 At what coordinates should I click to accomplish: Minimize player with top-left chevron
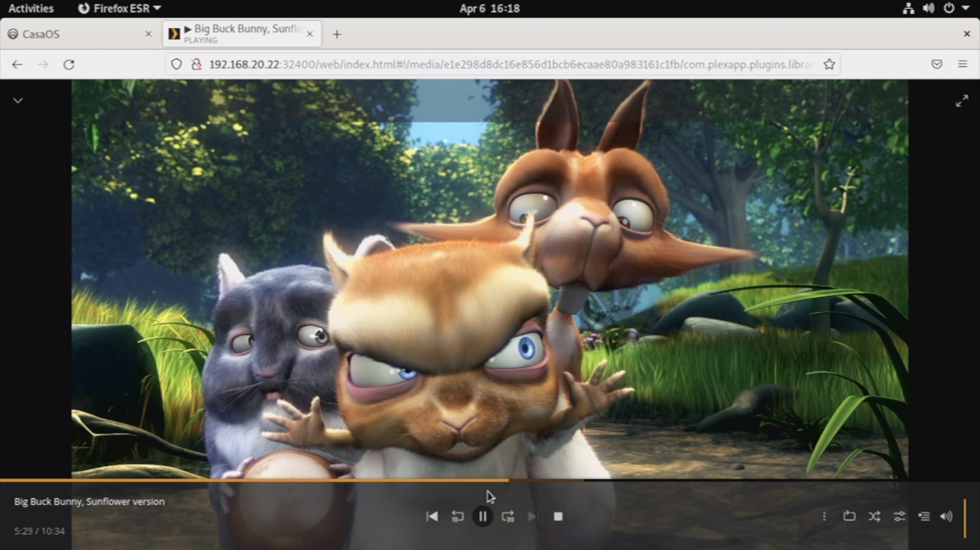pos(18,101)
